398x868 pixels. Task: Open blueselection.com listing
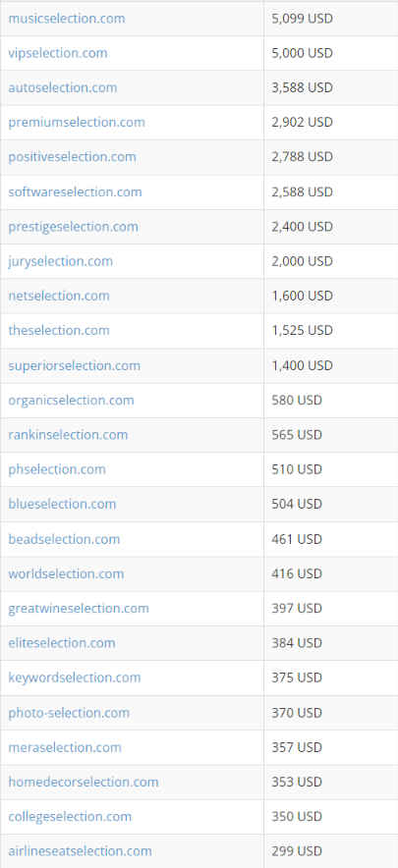tap(62, 504)
